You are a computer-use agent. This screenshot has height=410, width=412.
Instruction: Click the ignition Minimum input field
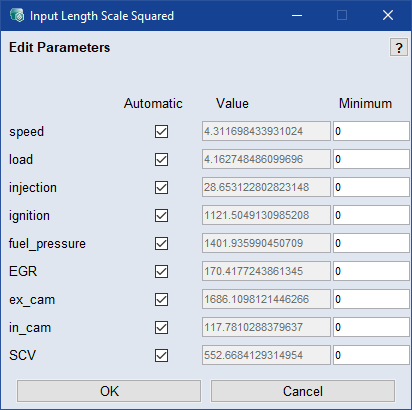371,215
